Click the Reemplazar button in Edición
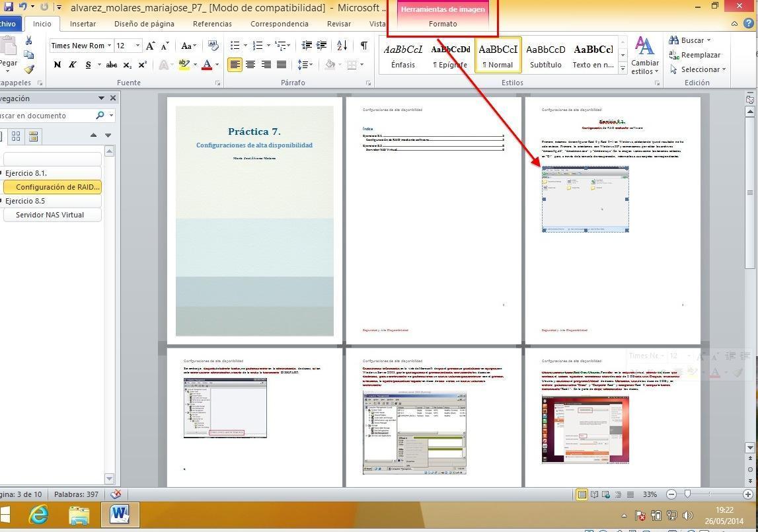The image size is (758, 532). coord(695,55)
